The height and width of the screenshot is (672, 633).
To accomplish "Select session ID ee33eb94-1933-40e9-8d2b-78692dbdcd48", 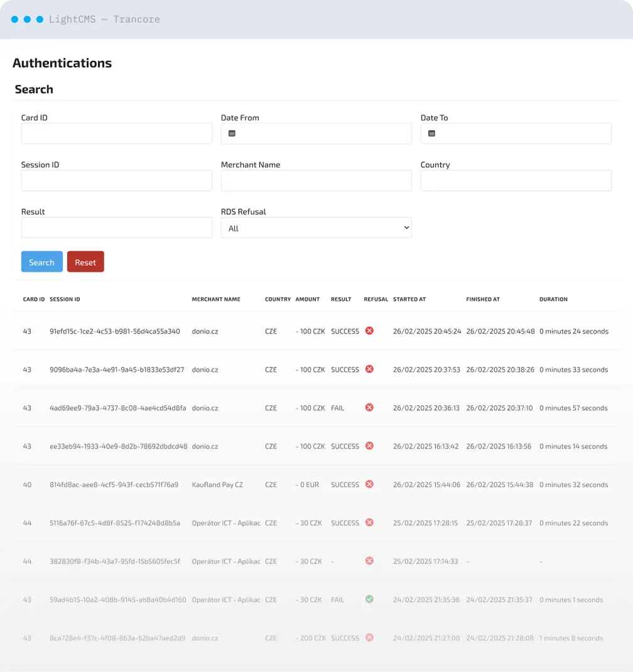I will pyautogui.click(x=119, y=446).
